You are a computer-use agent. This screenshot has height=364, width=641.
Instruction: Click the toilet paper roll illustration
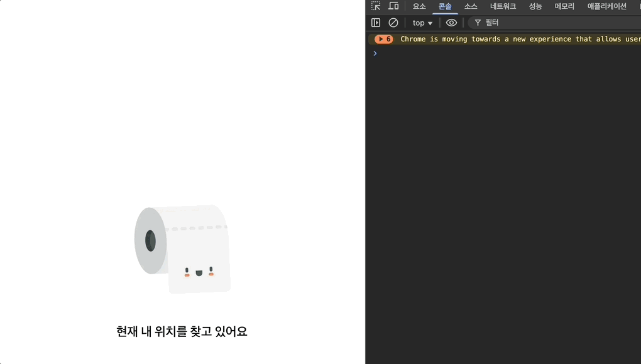pos(182,249)
